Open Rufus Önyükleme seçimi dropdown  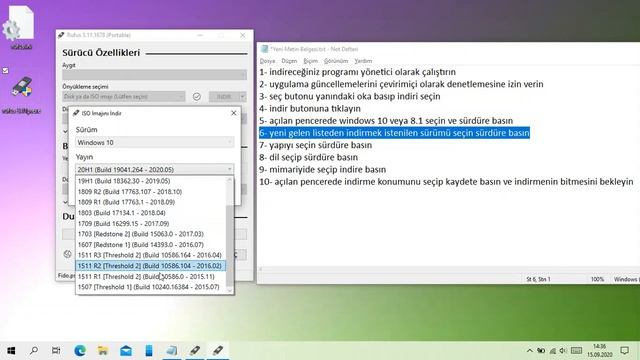point(124,97)
